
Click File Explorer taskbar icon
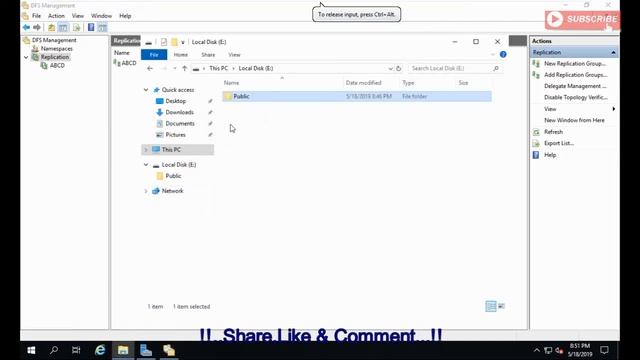(x=123, y=350)
